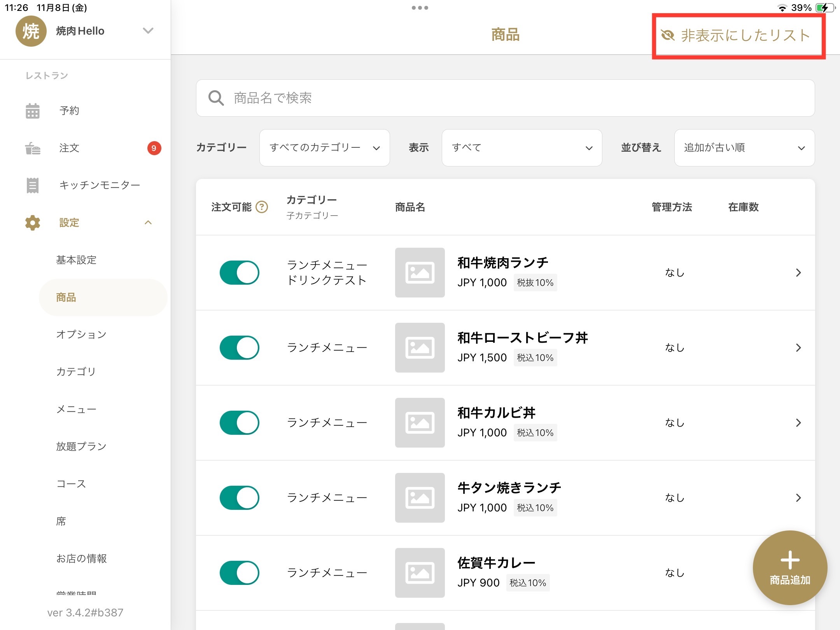Click the question mark help icon beside 注文可能
The image size is (840, 630).
[x=262, y=207]
